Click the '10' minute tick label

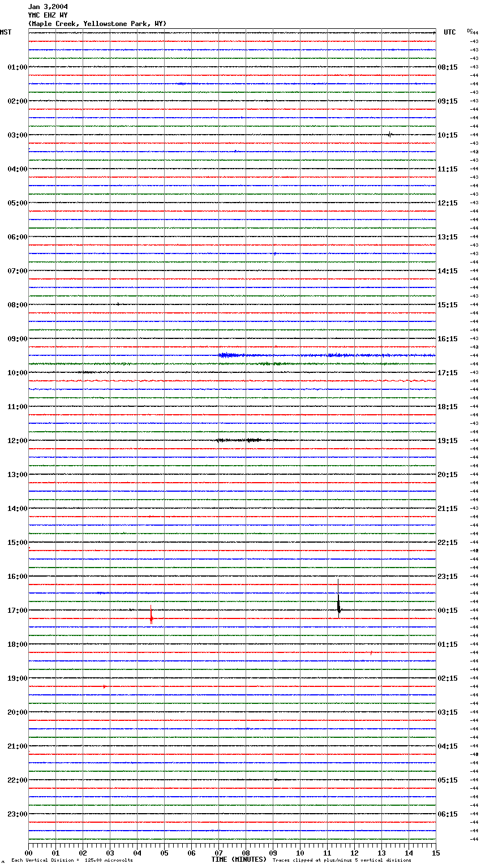pos(300,853)
